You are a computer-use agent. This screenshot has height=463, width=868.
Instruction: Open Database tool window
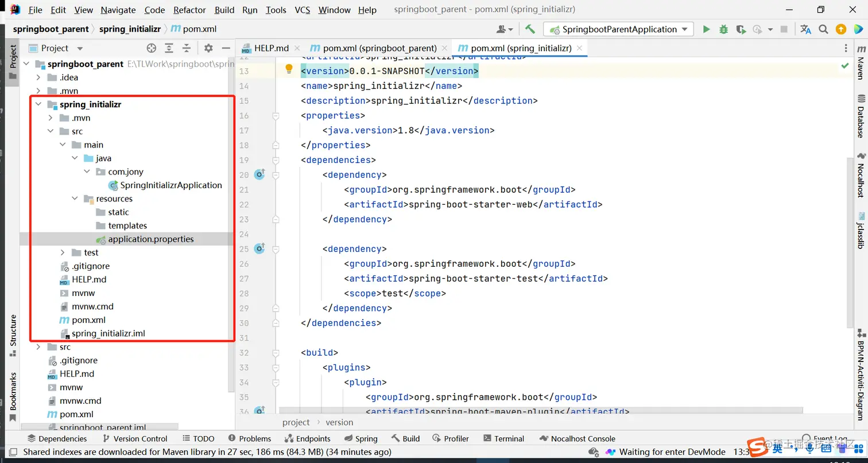[861, 116]
